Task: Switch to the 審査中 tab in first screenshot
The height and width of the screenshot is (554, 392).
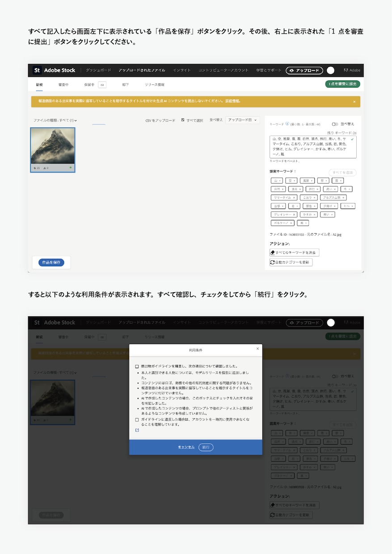Action: coord(63,84)
